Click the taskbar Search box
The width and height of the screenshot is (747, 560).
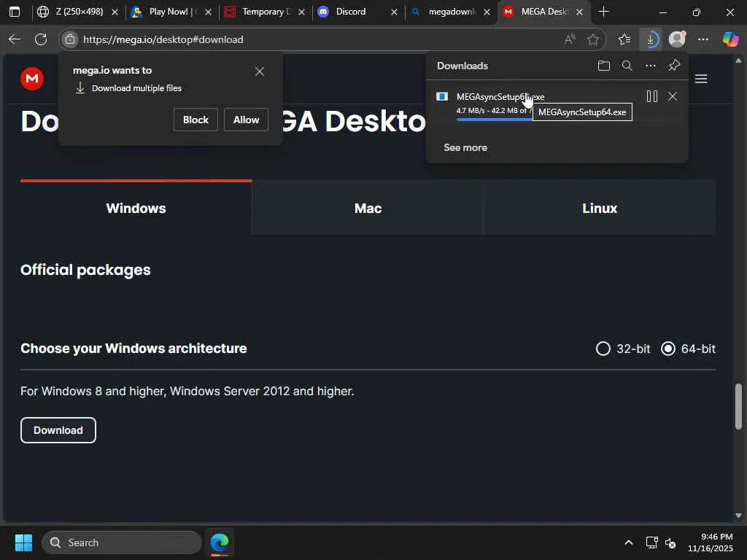[x=122, y=542]
